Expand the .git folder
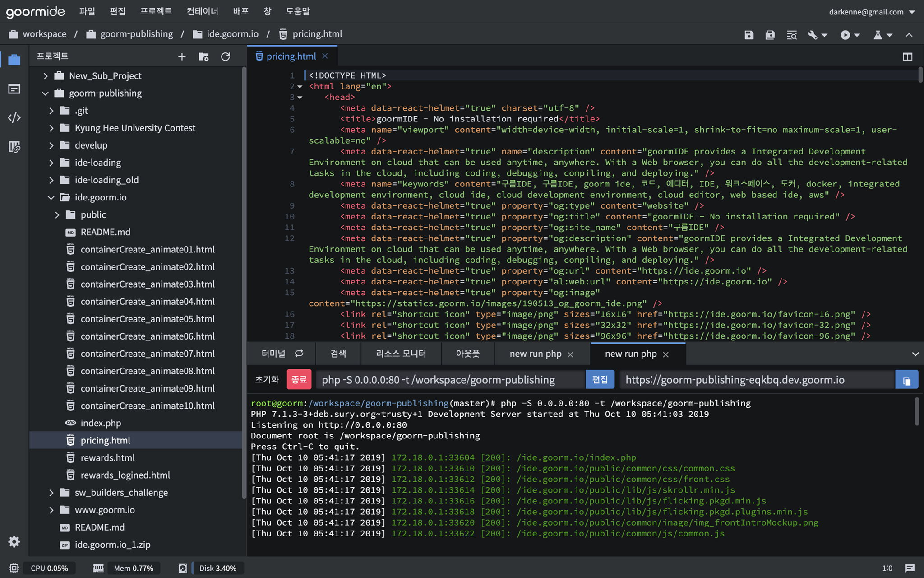 point(51,111)
